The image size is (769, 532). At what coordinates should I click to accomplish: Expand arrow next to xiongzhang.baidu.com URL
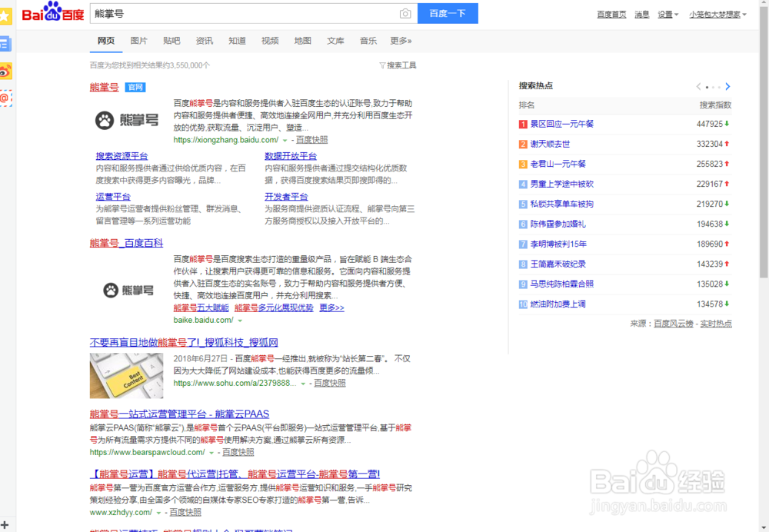[x=285, y=141]
